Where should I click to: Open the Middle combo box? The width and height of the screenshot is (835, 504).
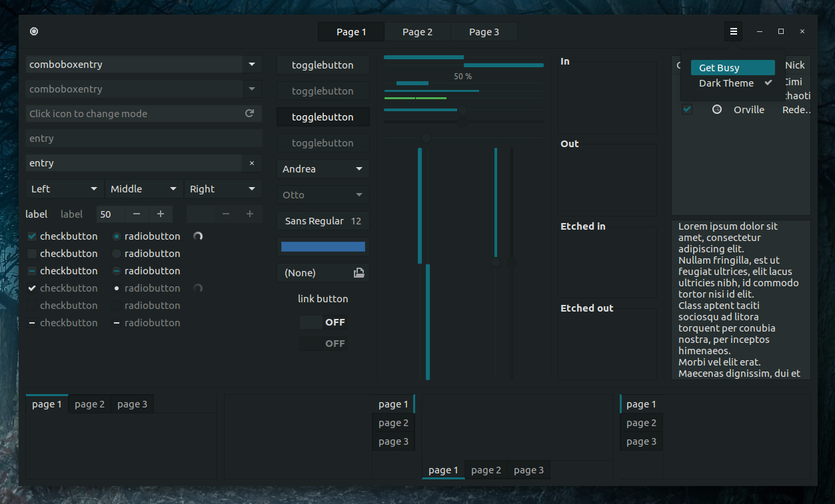[x=143, y=188]
